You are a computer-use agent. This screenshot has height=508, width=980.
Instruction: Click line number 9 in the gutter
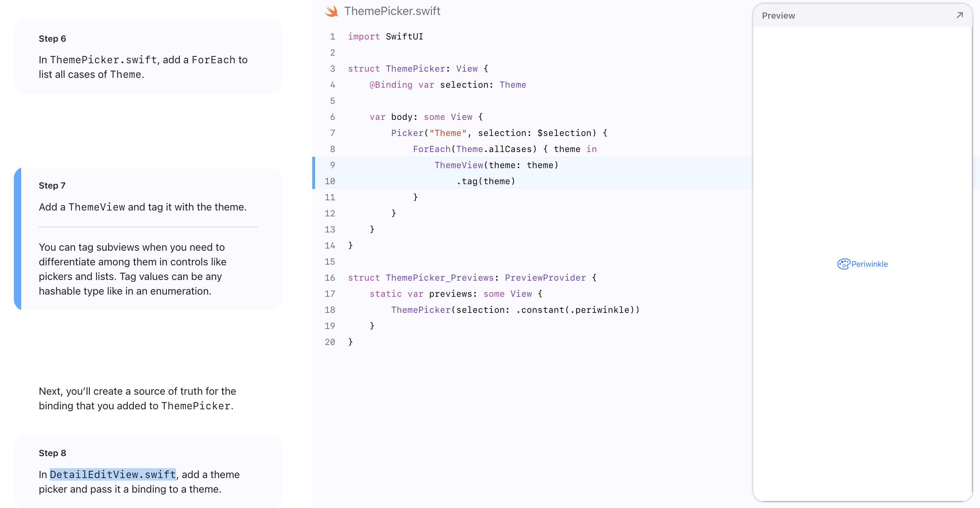point(332,165)
